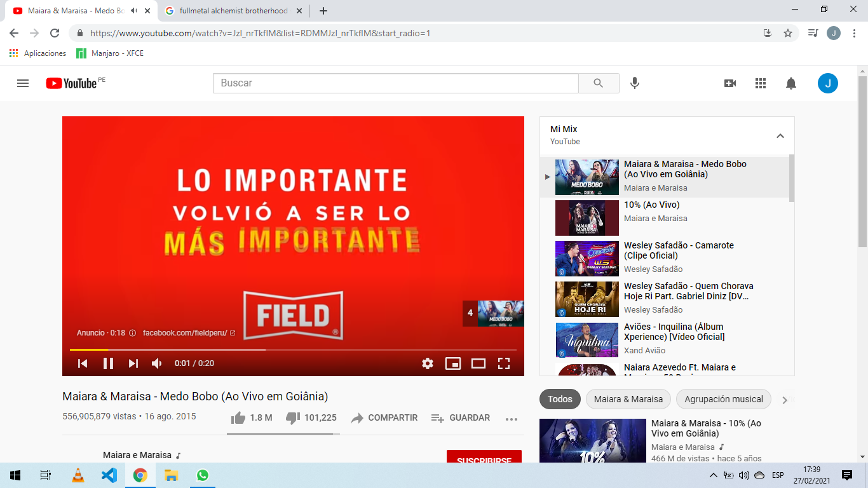The image size is (868, 488).
Task: Open the YouTube hamburger guide menu
Action: point(23,83)
